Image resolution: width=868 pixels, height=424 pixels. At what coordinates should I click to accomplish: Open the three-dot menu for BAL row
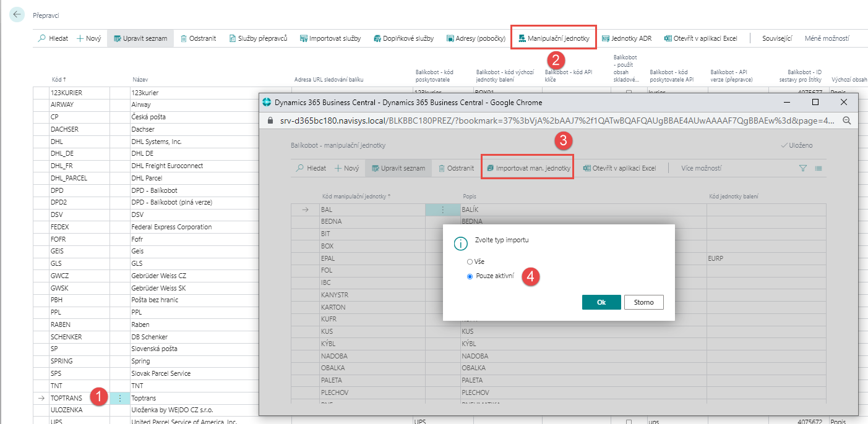click(x=442, y=210)
